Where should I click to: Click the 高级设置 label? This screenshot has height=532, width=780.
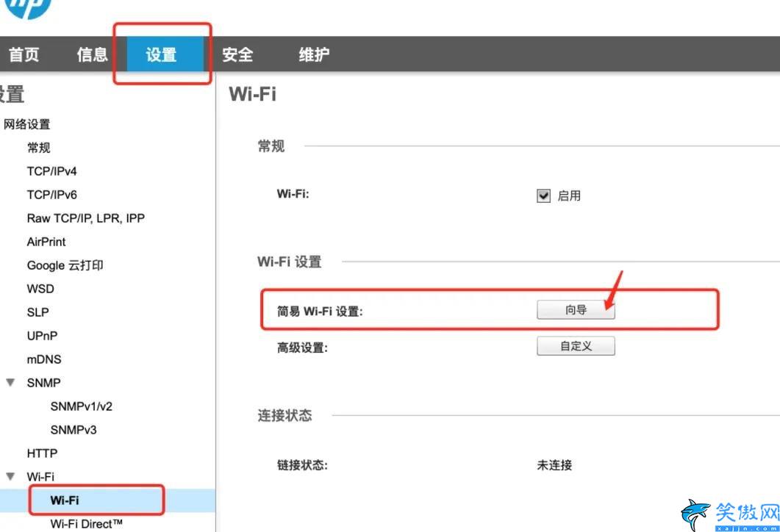(302, 348)
